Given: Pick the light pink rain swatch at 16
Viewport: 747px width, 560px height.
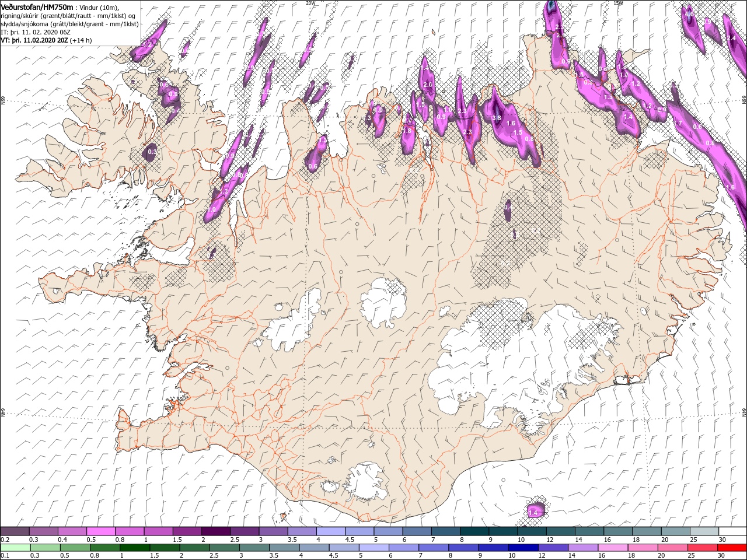Looking at the screenshot, I should click(614, 547).
